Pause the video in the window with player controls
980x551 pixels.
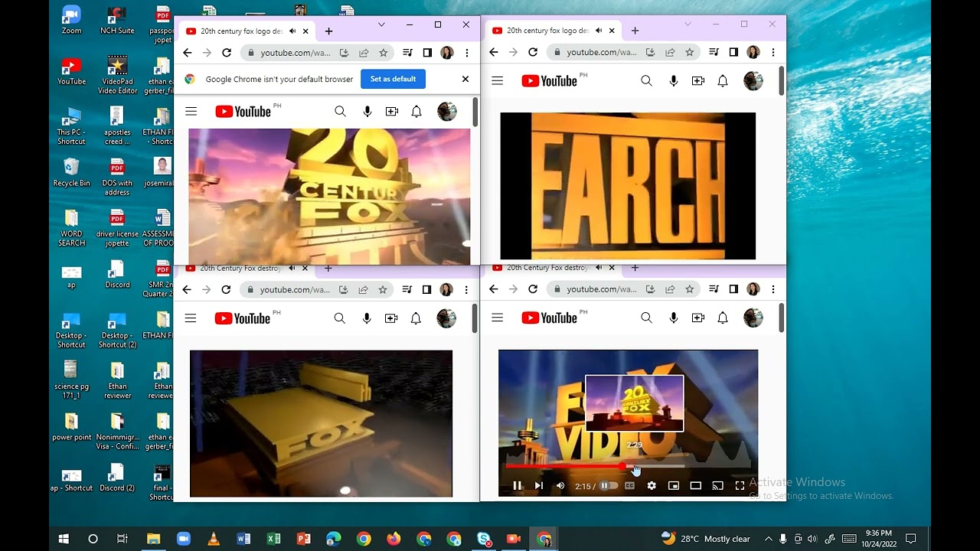click(517, 485)
